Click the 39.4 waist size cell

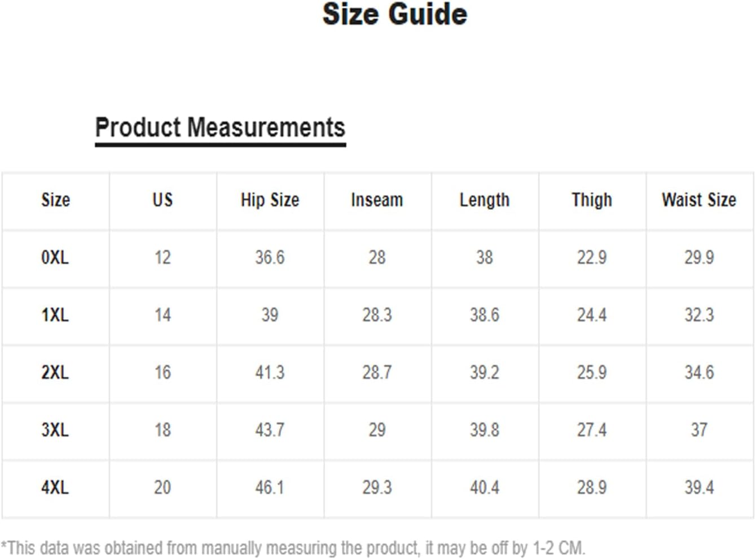[699, 487]
